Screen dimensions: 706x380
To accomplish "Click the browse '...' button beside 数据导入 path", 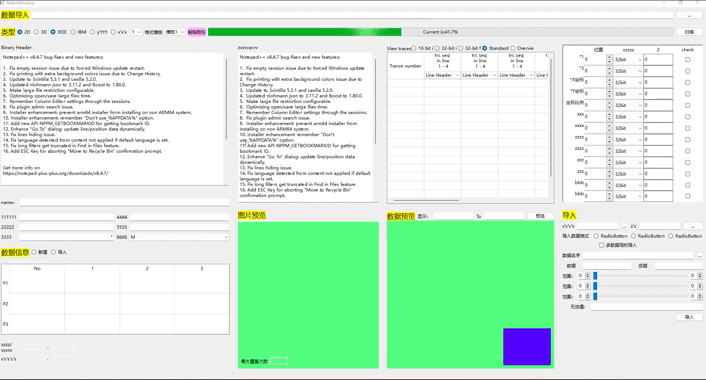I will [689, 15].
